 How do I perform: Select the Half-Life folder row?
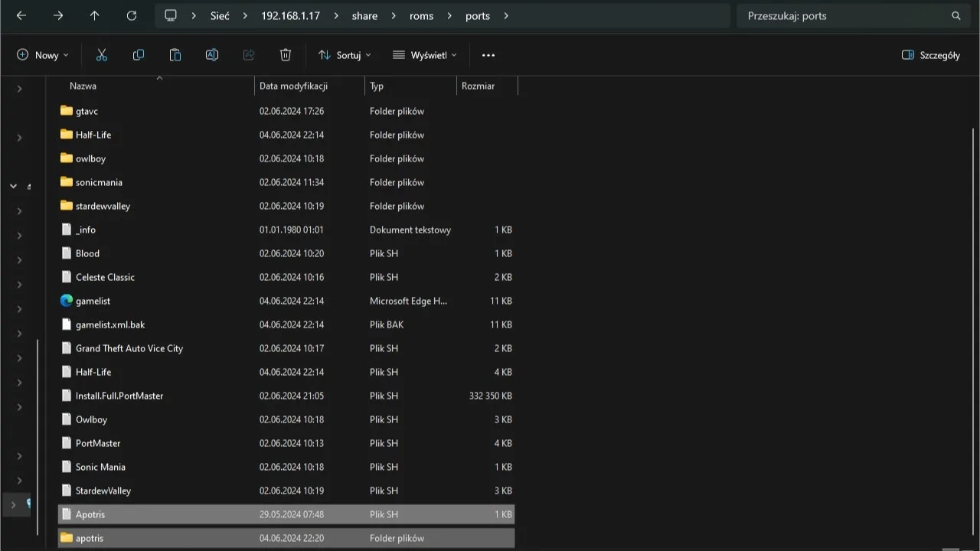pos(286,135)
